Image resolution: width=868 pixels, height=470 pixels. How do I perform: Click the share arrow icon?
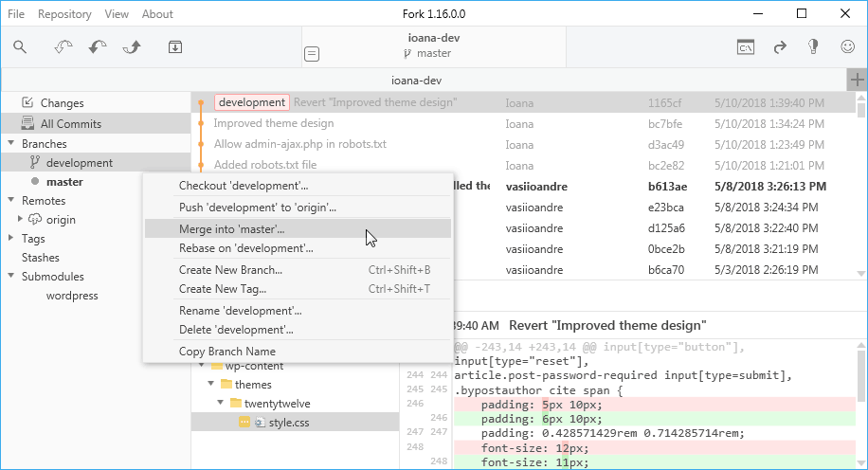point(780,47)
